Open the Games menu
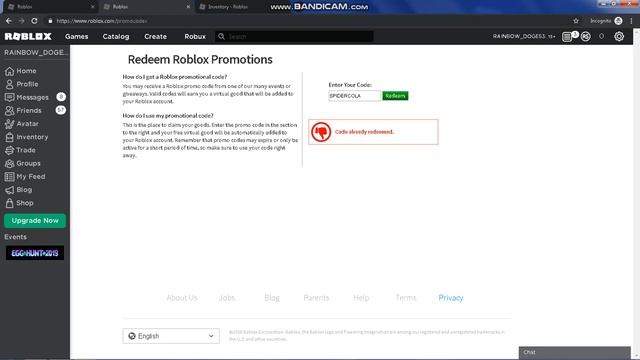The width and height of the screenshot is (640, 360). click(x=76, y=36)
